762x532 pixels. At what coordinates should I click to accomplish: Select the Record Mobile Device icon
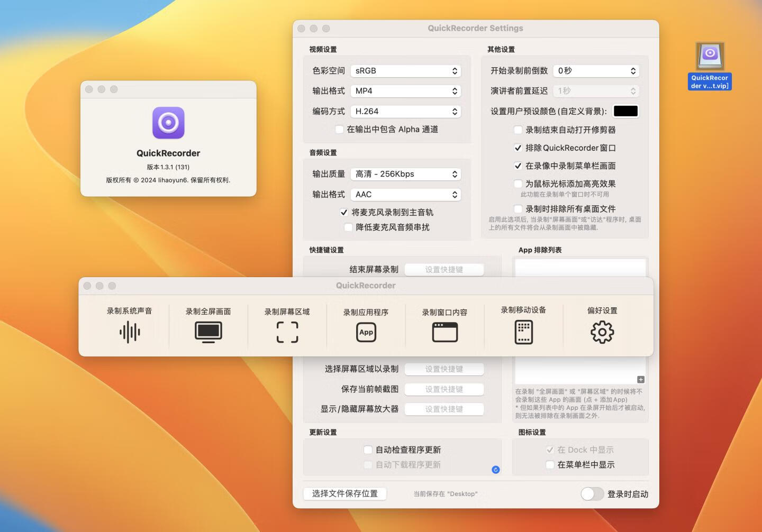click(x=524, y=332)
